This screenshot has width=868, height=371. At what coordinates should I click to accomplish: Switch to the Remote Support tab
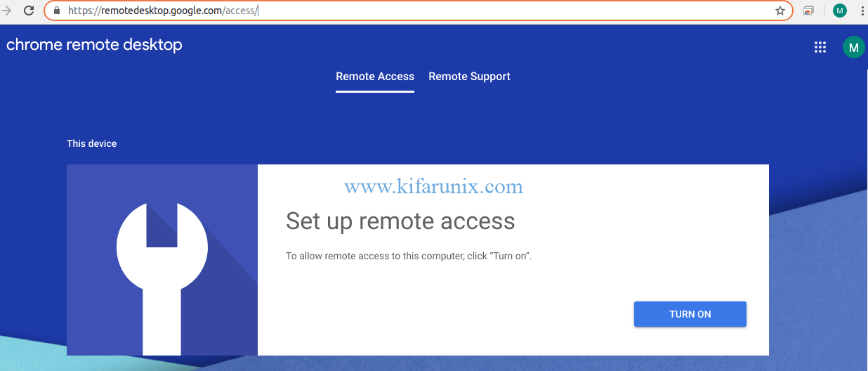[x=469, y=77]
